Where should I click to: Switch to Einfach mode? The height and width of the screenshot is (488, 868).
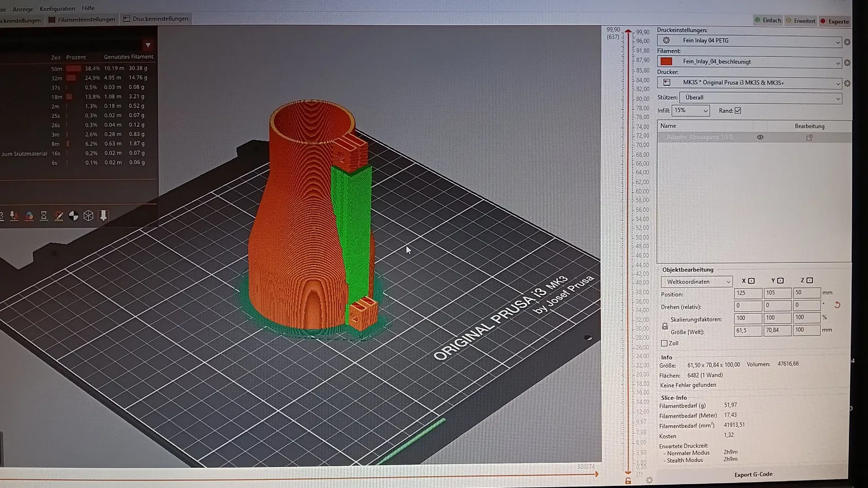(768, 21)
